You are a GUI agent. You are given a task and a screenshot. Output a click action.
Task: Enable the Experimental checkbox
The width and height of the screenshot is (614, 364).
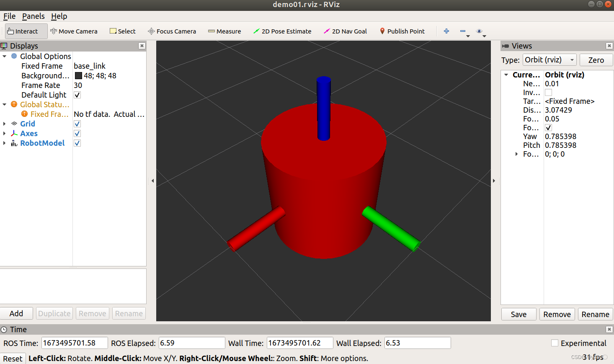(555, 343)
